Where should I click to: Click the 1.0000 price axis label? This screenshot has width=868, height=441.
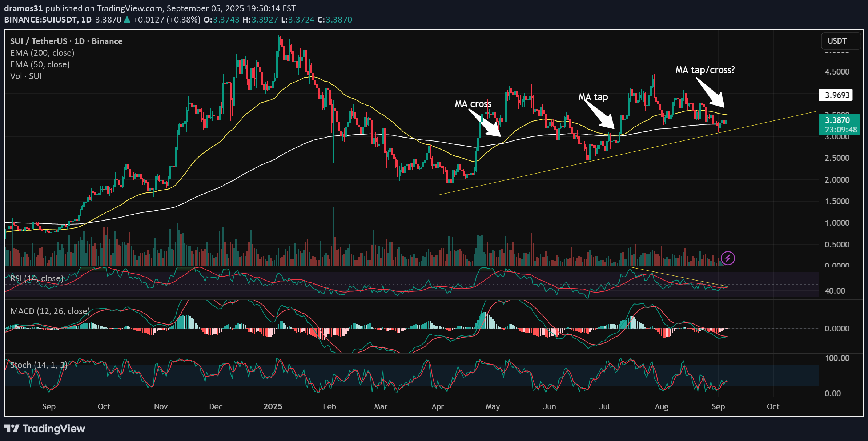tap(837, 223)
